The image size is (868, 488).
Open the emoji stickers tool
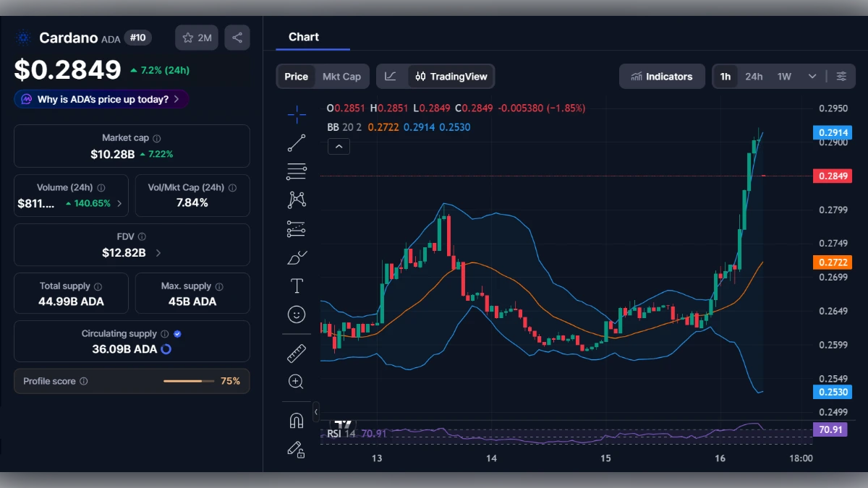297,314
